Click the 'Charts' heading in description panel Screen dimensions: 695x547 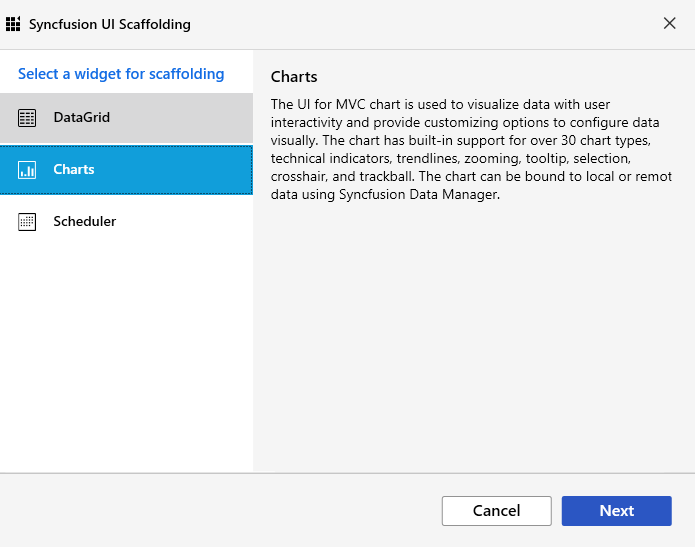294,77
